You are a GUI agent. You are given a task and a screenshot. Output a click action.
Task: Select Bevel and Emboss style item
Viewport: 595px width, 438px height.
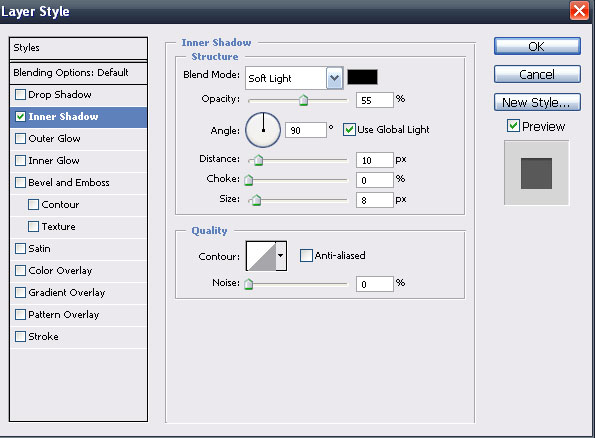79,183
